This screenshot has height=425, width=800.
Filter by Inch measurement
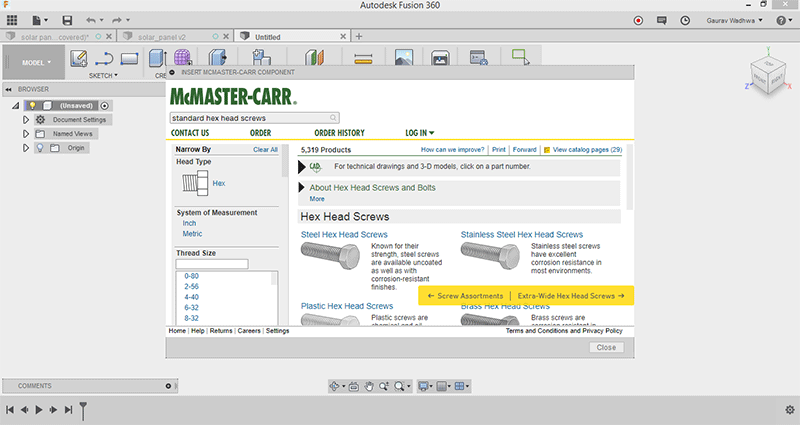click(x=189, y=223)
